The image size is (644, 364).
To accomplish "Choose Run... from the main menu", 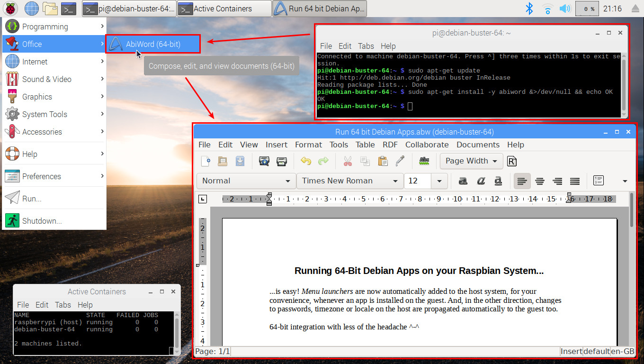I will [54, 199].
